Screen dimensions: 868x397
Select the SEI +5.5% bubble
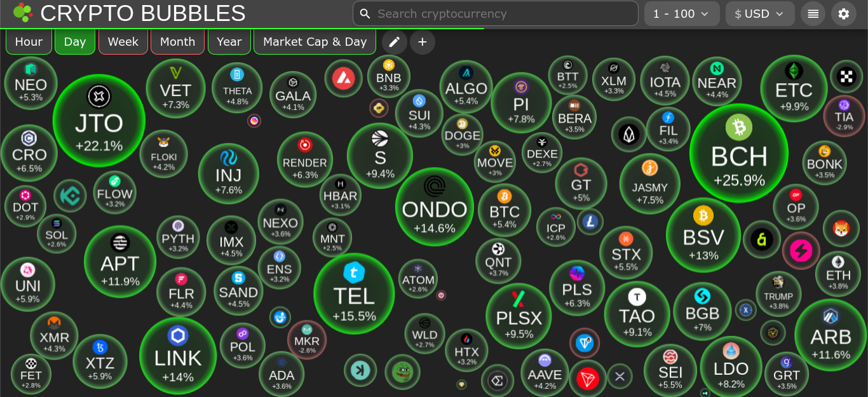tap(670, 370)
